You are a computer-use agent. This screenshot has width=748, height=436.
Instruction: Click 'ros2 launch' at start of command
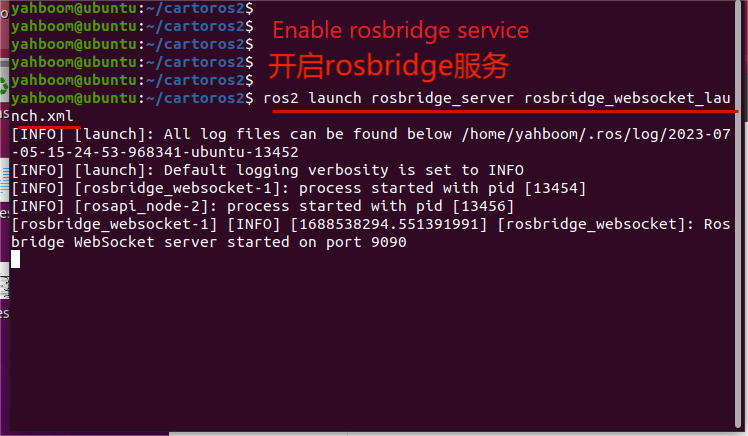(312, 98)
